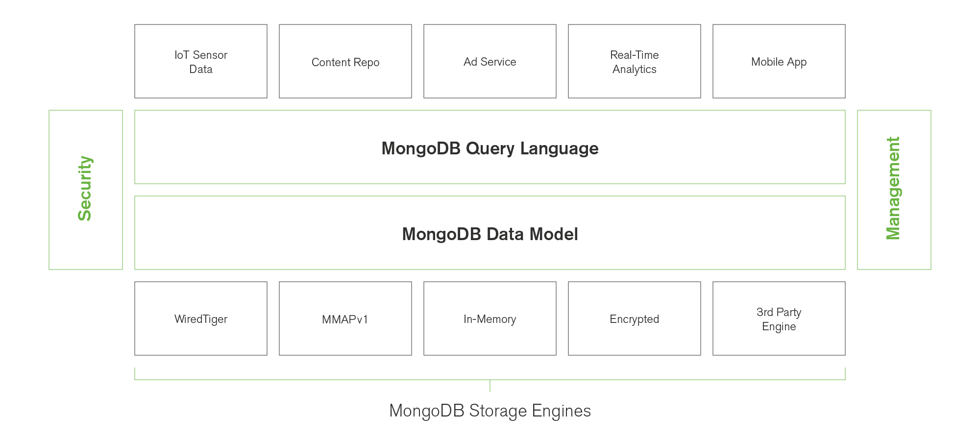This screenshot has width=980, height=441.
Task: Click the bracket's center stem above the caption
Action: point(490,386)
